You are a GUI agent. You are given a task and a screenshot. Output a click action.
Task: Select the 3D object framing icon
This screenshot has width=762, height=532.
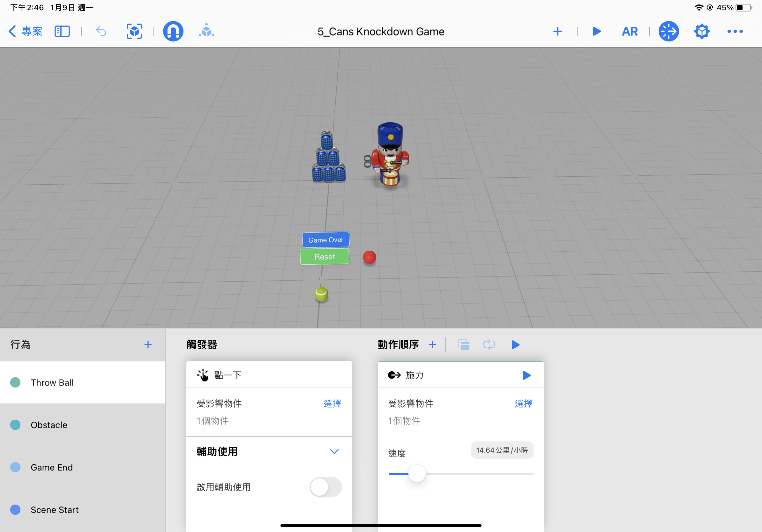pos(134,31)
